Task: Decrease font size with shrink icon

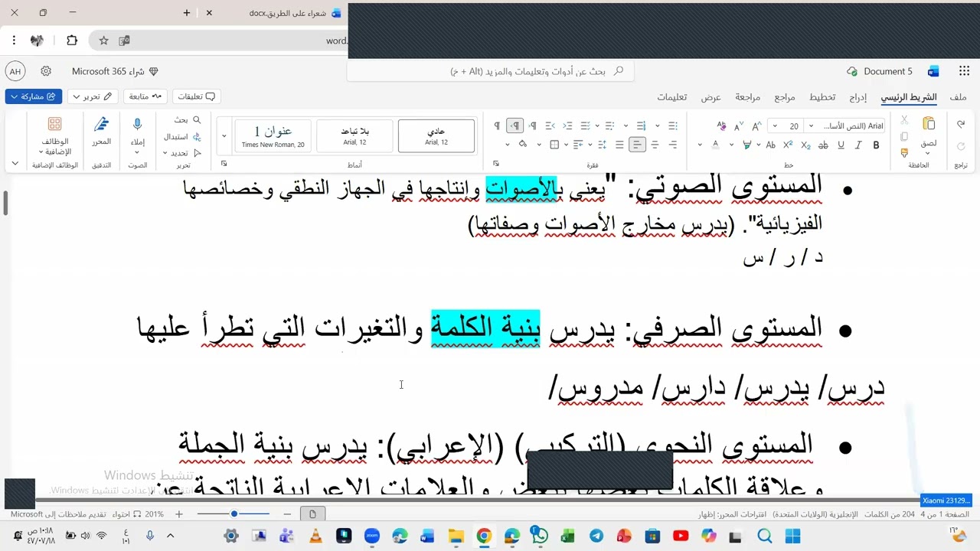Action: (739, 126)
